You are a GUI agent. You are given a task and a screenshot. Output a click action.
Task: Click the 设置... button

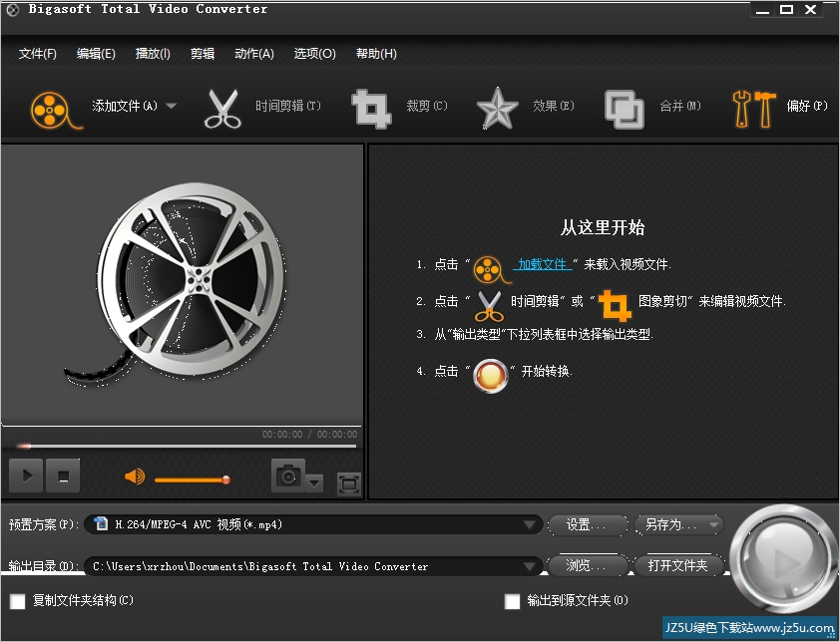[x=587, y=524]
